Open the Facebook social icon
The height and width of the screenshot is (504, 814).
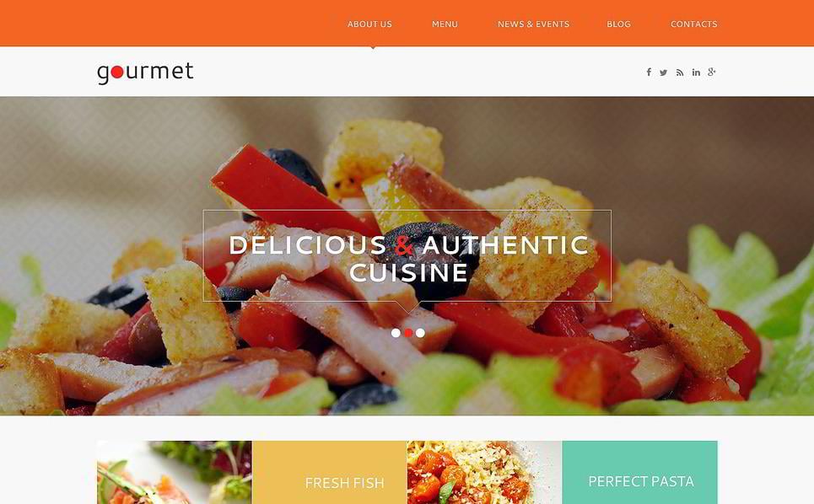click(649, 72)
